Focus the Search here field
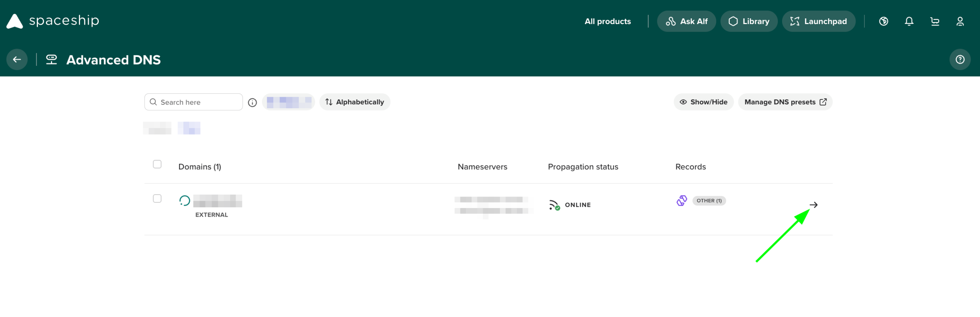This screenshot has width=980, height=317. 193,102
